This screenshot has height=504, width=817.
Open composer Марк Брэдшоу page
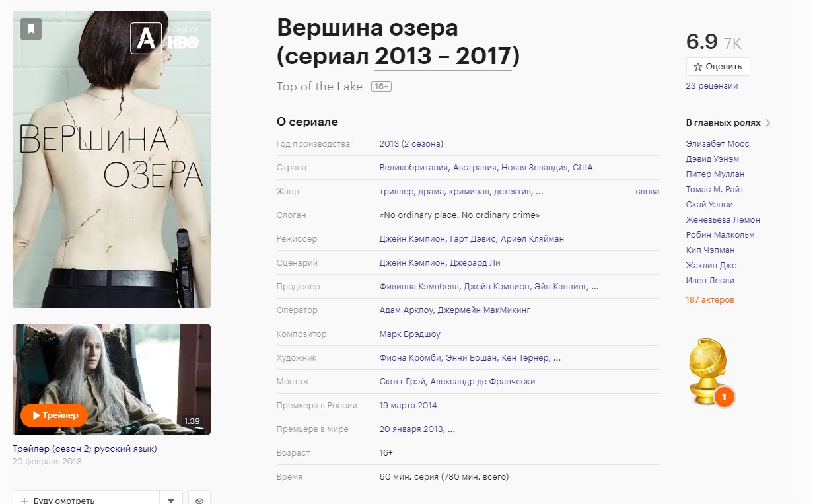pos(410,334)
